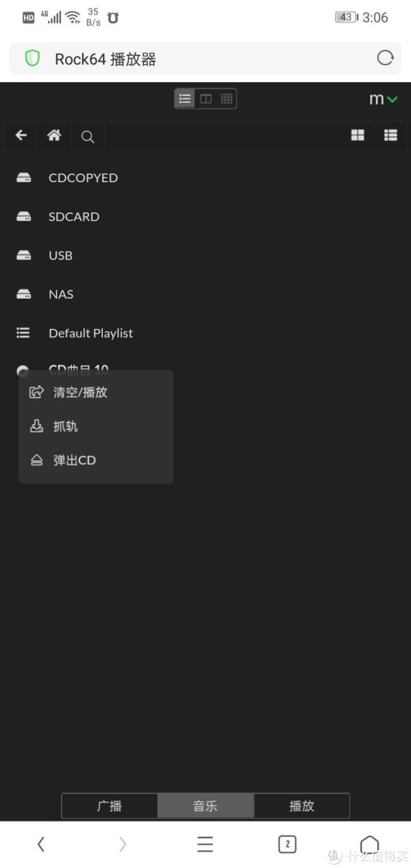This screenshot has width=411, height=868.
Task: Open the home folder icon
Action: tap(54, 136)
